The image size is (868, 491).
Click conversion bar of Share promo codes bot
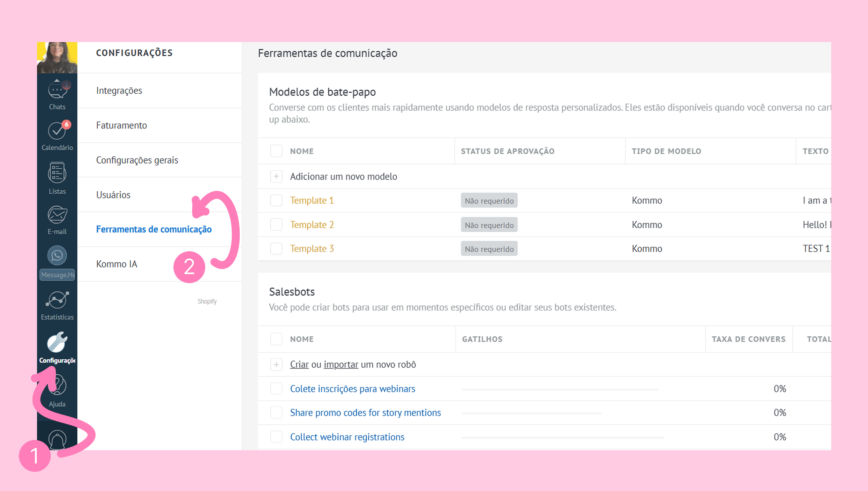pyautogui.click(x=532, y=413)
